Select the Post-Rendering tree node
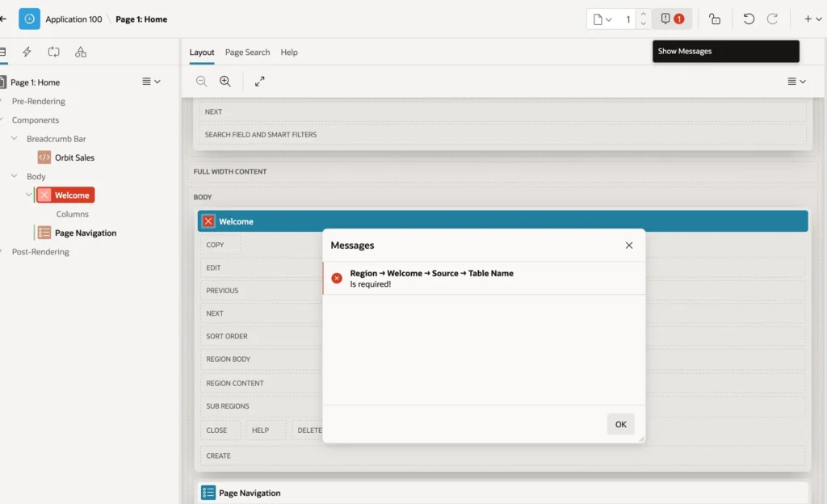 coord(40,252)
